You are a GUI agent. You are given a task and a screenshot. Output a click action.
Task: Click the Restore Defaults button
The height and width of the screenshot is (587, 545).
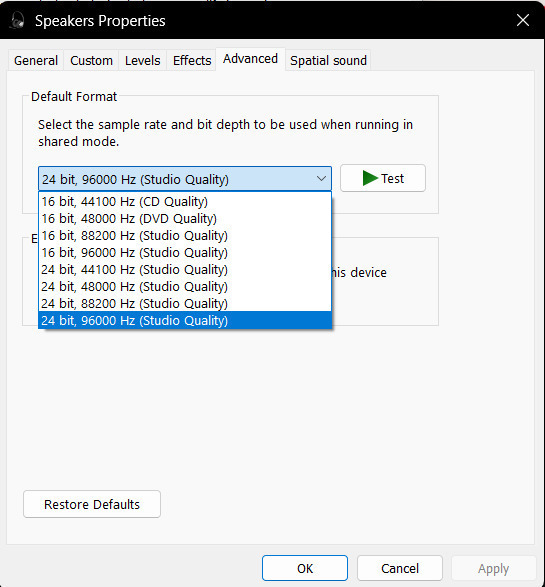92,504
